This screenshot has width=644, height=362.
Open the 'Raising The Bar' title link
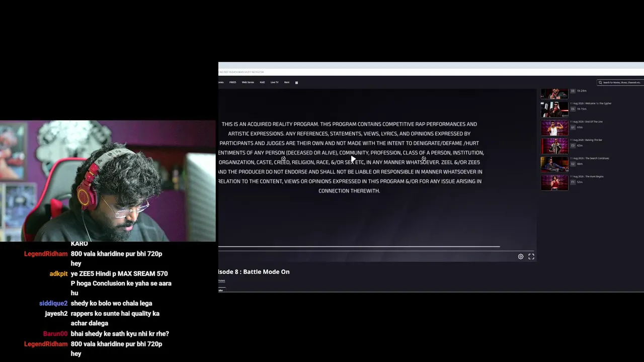pyautogui.click(x=586, y=140)
